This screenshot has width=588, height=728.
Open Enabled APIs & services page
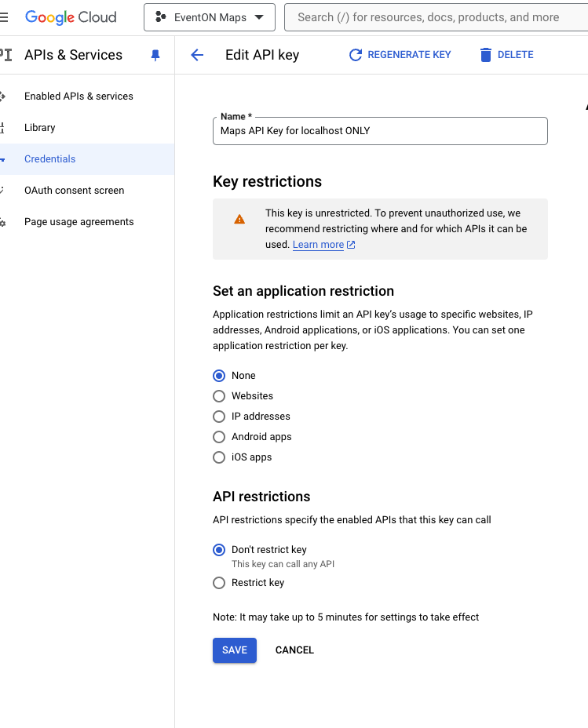(79, 96)
